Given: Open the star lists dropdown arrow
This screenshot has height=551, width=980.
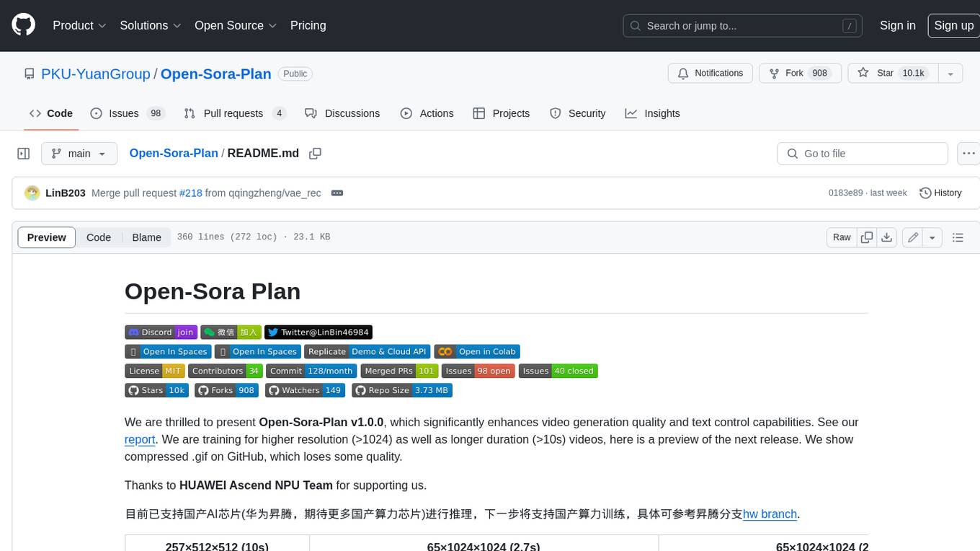Looking at the screenshot, I should point(950,74).
